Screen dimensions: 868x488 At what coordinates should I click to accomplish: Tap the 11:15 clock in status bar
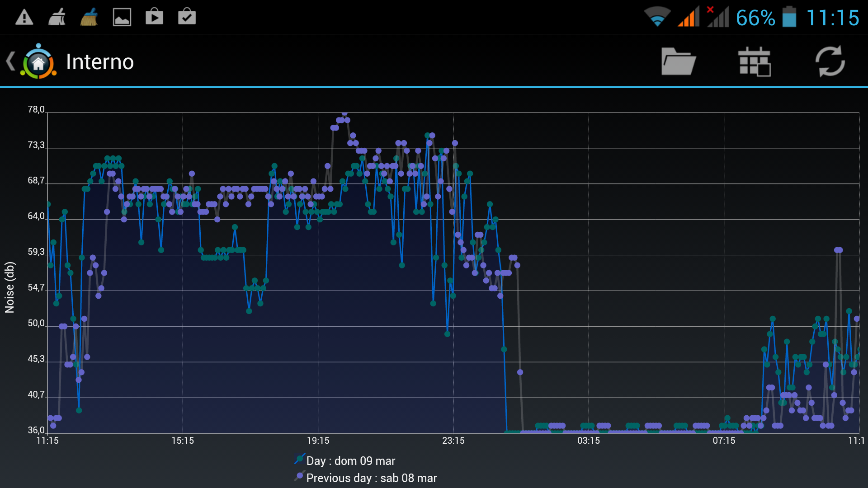click(x=833, y=18)
